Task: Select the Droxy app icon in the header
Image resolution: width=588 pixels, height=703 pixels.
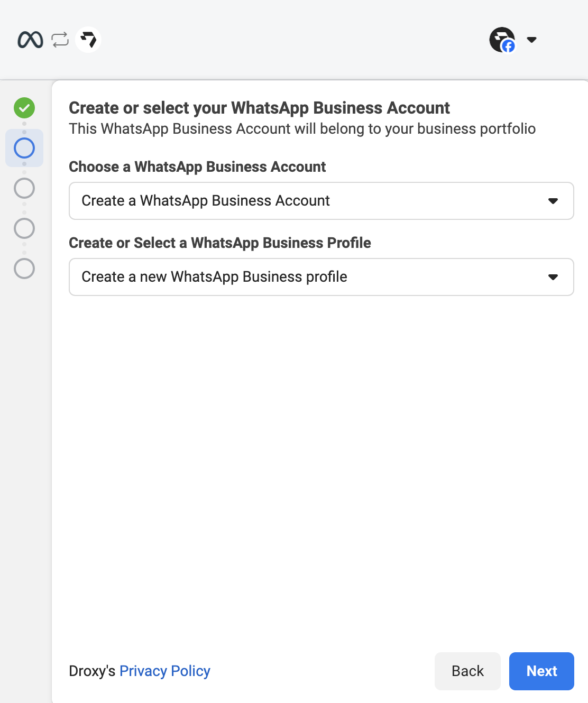Action: [88, 39]
